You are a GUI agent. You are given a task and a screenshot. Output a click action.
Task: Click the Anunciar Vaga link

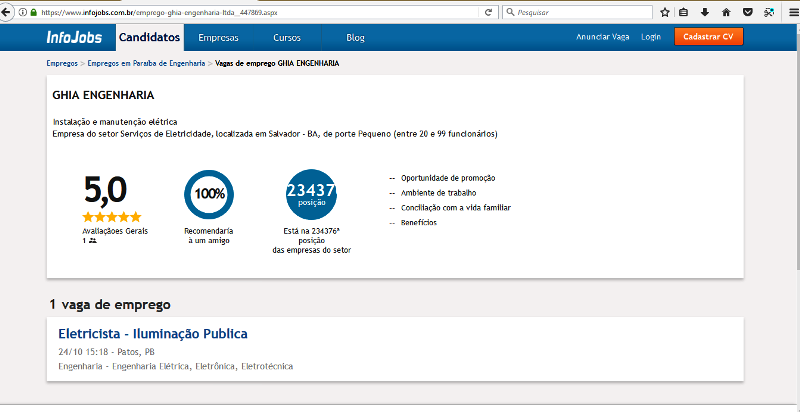(x=603, y=37)
